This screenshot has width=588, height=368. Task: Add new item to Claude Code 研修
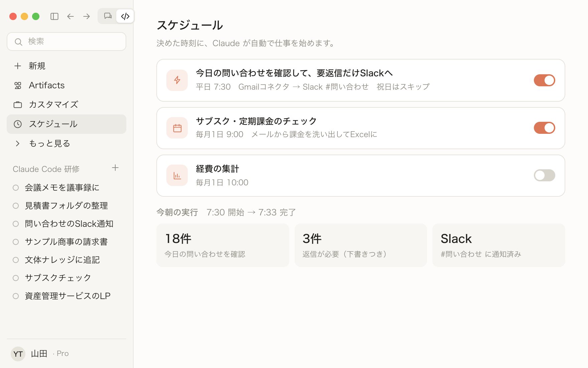(115, 168)
